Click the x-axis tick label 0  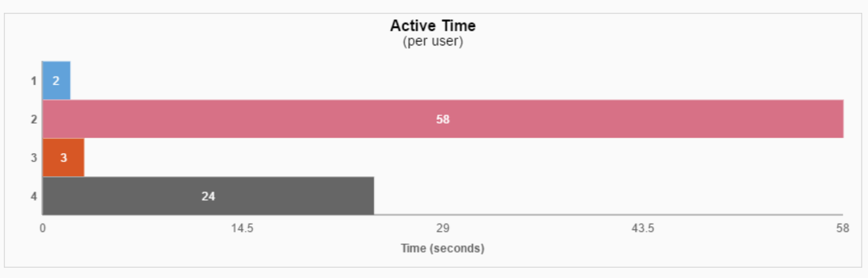click(x=42, y=228)
